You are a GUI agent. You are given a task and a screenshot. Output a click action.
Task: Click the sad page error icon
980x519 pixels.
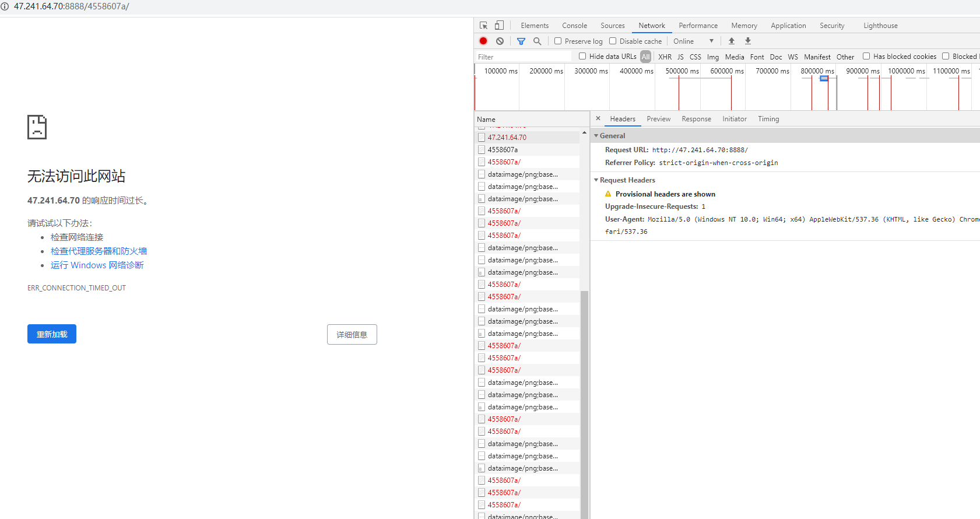pyautogui.click(x=37, y=127)
